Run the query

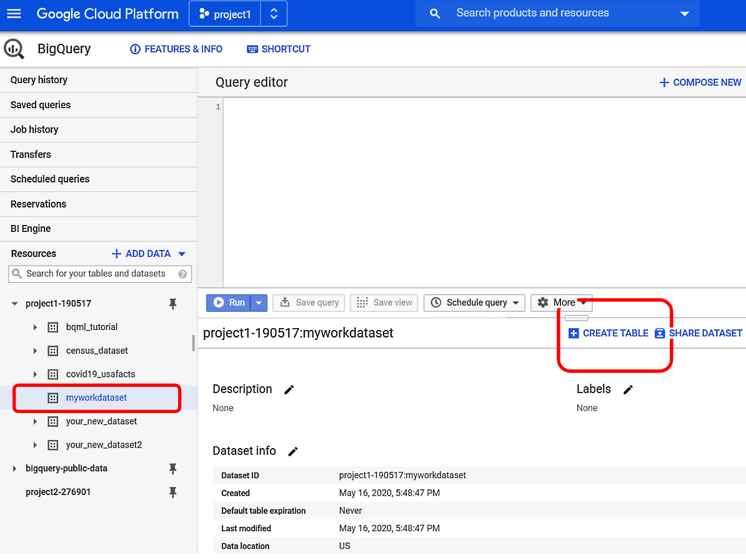point(229,302)
